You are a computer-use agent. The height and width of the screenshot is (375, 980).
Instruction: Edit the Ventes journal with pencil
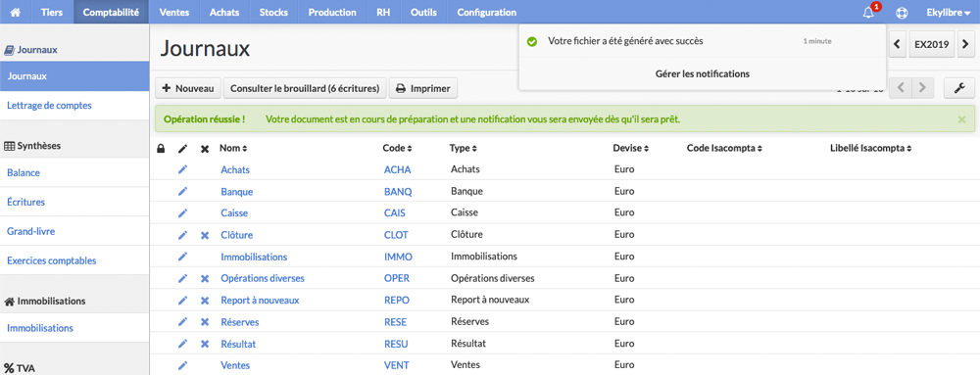click(182, 364)
